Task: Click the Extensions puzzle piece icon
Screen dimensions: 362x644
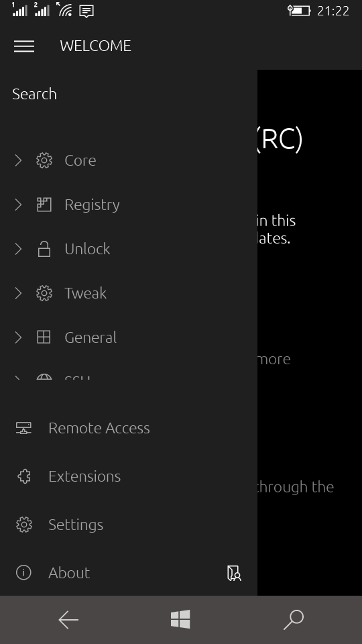Action: tap(24, 476)
